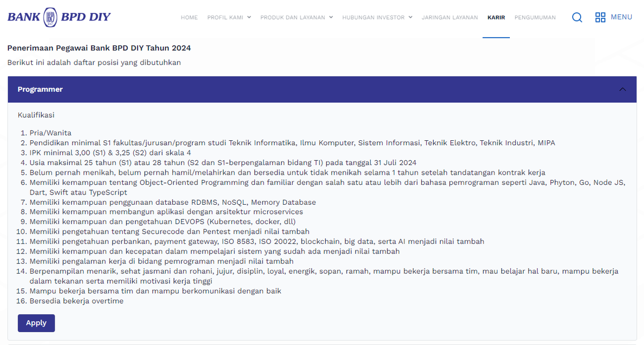Click the arsitektur microservices requirement line
This screenshot has width=644, height=345.
(166, 212)
